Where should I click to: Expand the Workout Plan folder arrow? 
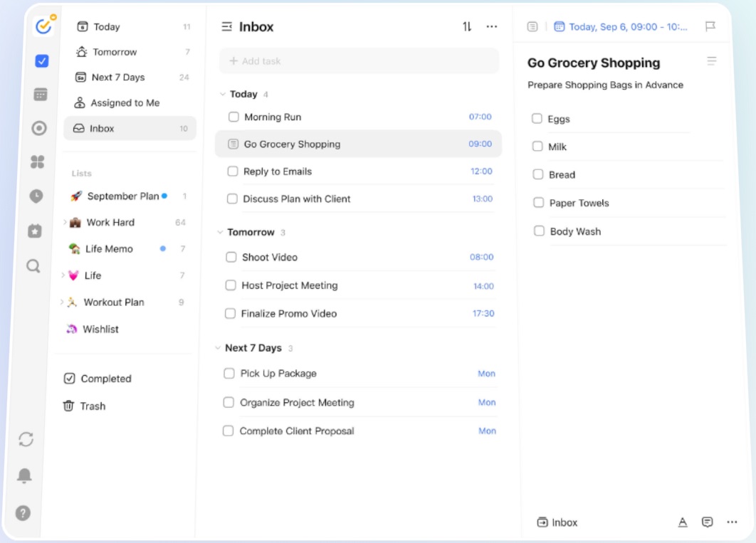[x=61, y=302]
